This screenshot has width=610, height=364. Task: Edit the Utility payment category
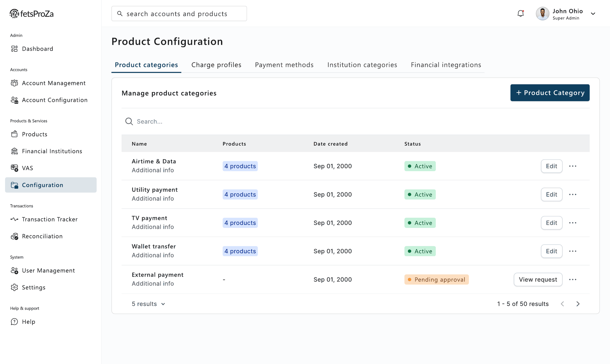coord(552,195)
